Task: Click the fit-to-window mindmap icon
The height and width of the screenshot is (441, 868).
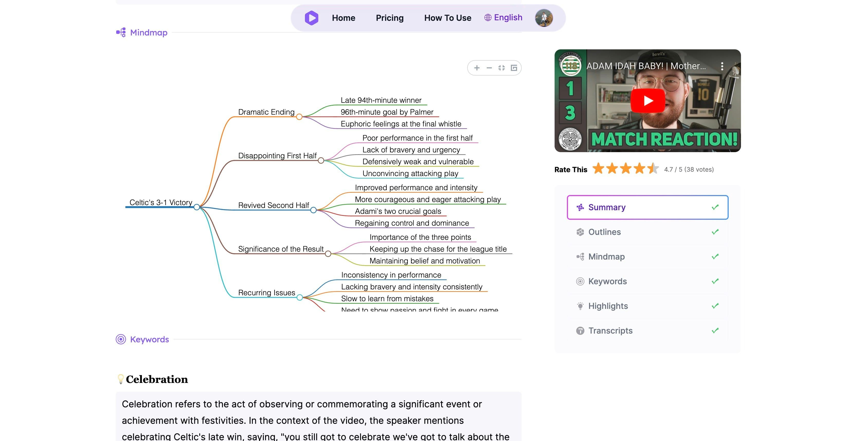Action: pos(501,68)
